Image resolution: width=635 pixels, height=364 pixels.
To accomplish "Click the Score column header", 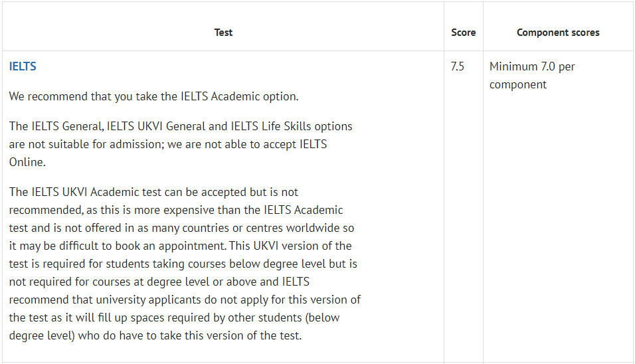I will coord(463,33).
